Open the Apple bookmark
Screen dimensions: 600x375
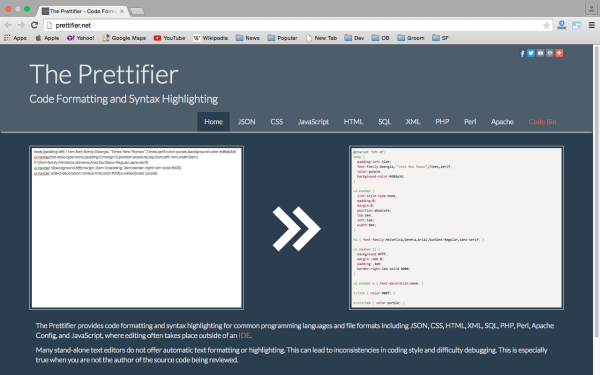tap(47, 38)
